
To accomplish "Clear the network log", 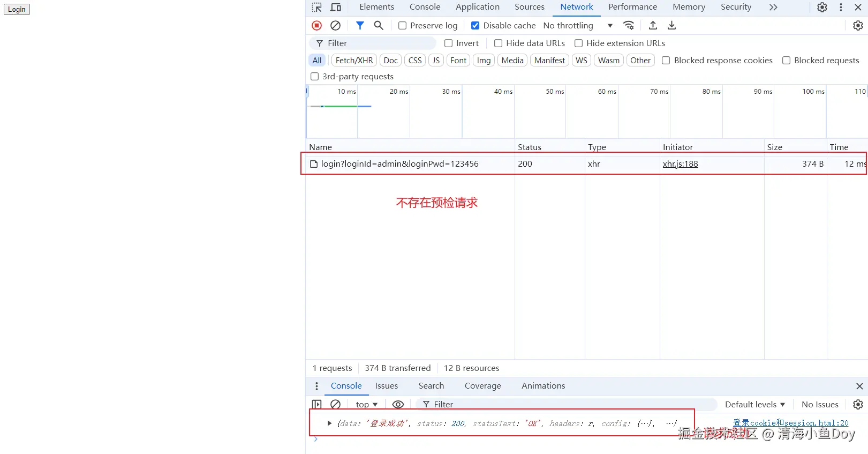I will click(x=336, y=25).
